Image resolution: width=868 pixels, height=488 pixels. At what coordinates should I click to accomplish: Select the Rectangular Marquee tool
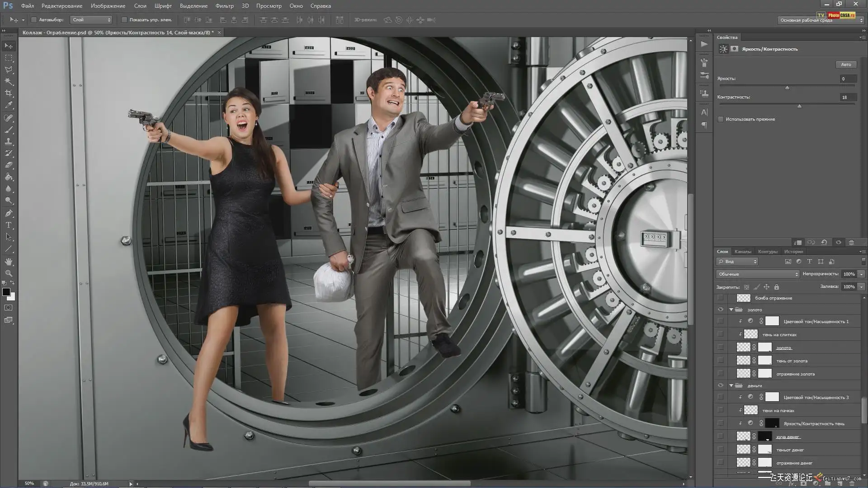[9, 58]
